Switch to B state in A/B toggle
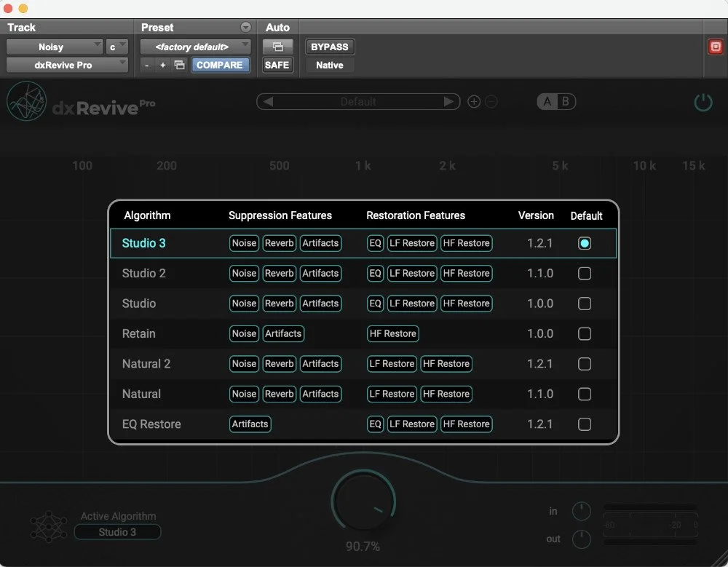Image resolution: width=728 pixels, height=567 pixels. (x=566, y=102)
